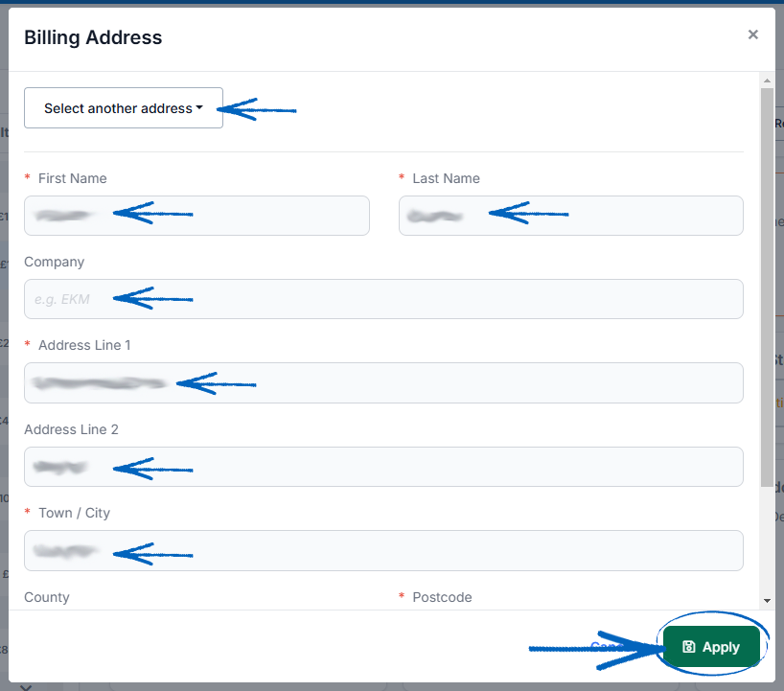784x691 pixels.
Task: Click into the First Name field
Action: (x=196, y=216)
